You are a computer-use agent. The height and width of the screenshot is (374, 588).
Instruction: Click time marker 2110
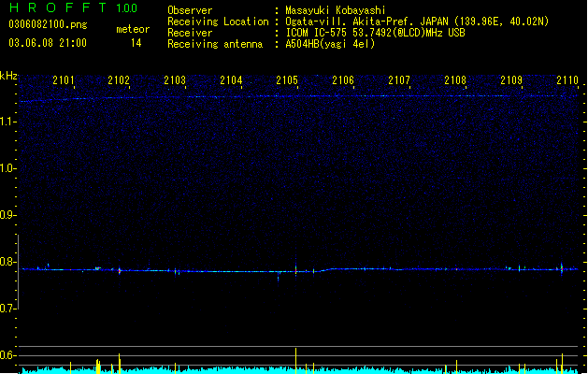pyautogui.click(x=567, y=80)
